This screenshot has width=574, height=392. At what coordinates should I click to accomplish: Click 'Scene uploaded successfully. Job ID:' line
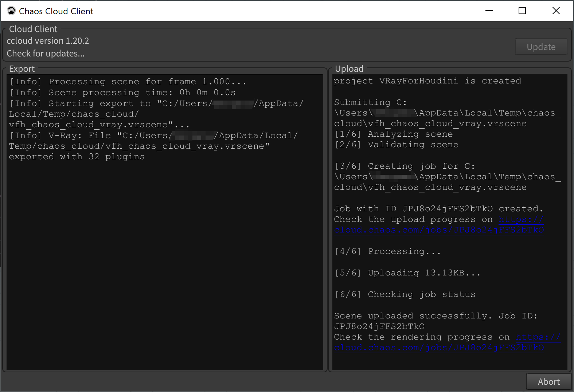[436, 316]
